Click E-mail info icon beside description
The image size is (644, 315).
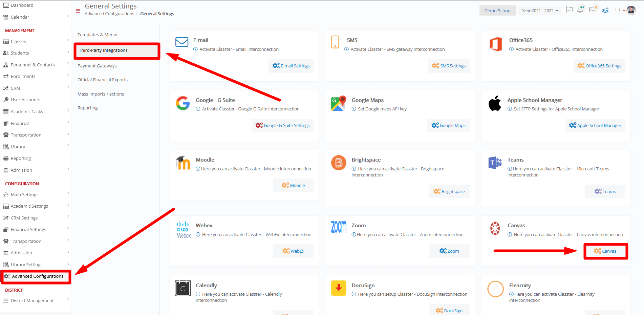click(x=195, y=49)
